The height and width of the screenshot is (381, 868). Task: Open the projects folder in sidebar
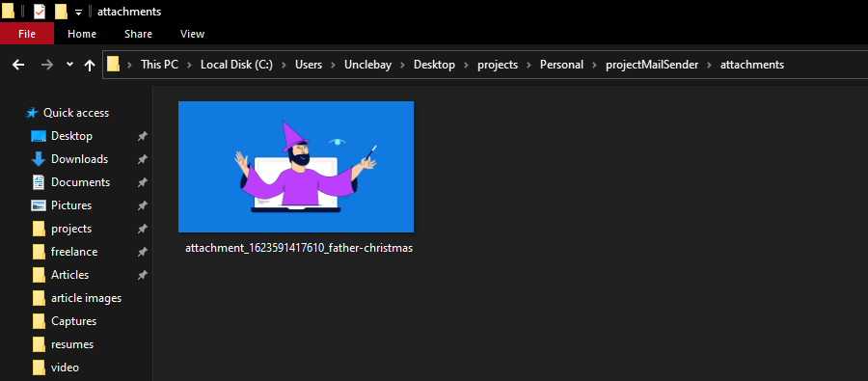point(71,229)
